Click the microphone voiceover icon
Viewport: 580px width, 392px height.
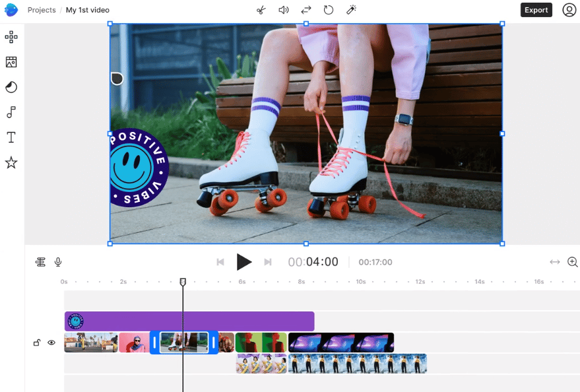(58, 262)
